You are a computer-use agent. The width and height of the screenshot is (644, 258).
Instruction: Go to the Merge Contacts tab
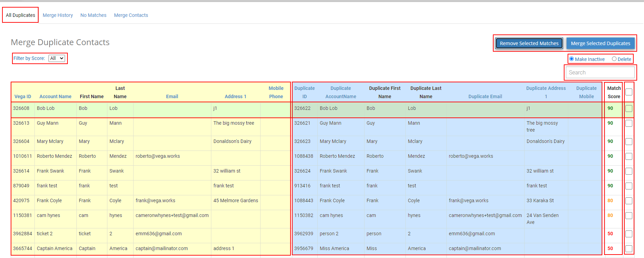(x=131, y=15)
